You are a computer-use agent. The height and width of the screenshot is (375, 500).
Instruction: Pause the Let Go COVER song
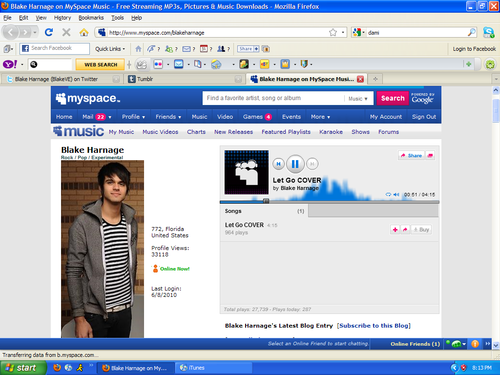(x=295, y=164)
